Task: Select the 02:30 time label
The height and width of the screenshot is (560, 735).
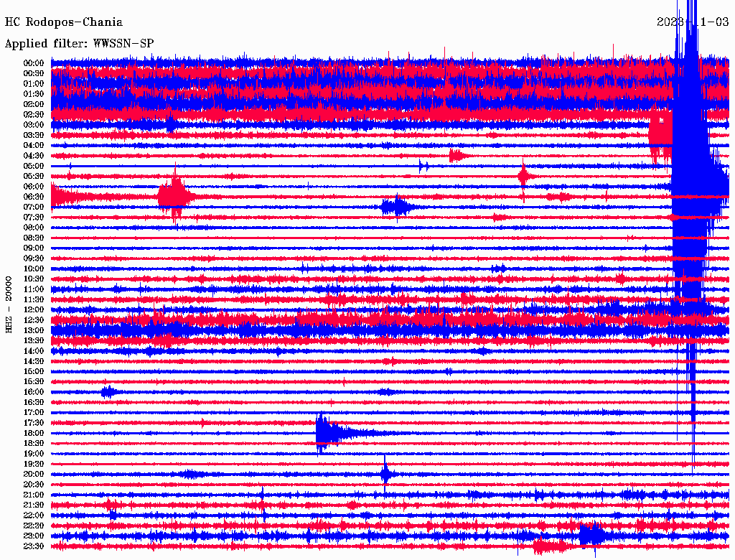Action: click(33, 115)
